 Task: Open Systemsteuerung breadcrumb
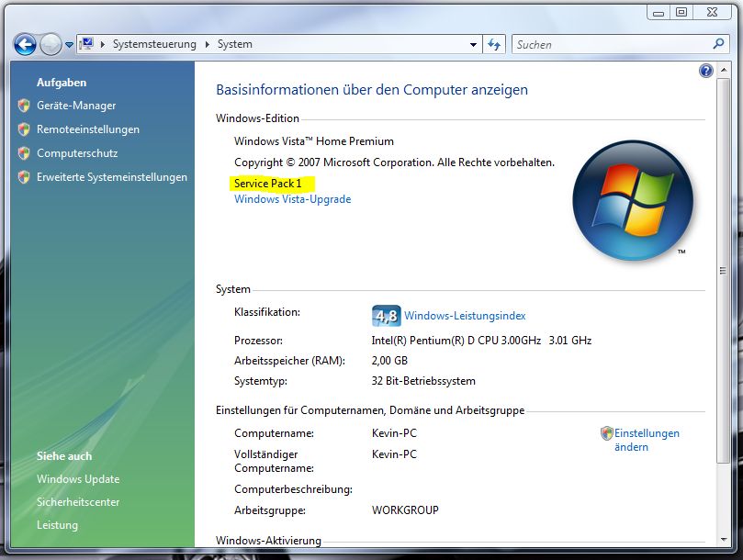154,44
